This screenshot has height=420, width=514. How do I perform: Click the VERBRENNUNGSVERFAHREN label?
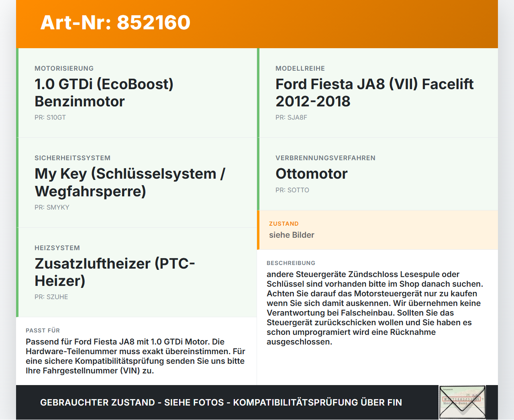click(x=326, y=158)
